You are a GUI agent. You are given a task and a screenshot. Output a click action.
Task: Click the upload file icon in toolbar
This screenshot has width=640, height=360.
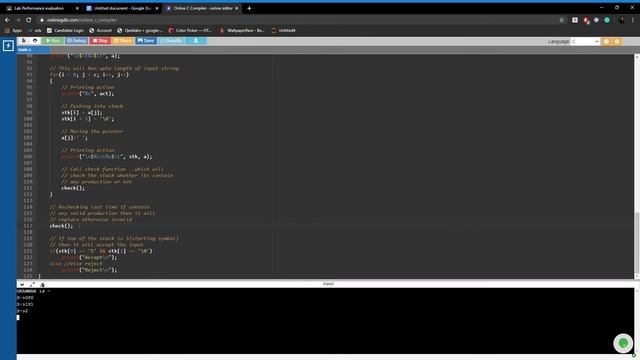tap(35, 41)
